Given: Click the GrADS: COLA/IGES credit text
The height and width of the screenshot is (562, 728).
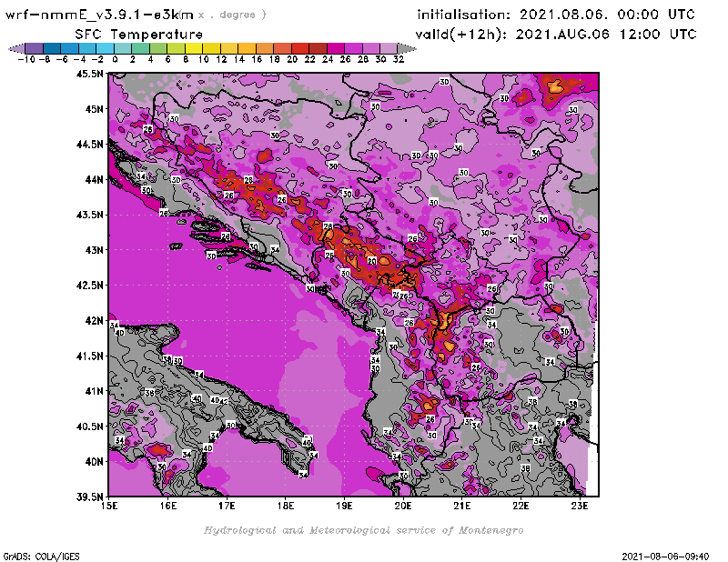Looking at the screenshot, I should [34, 555].
